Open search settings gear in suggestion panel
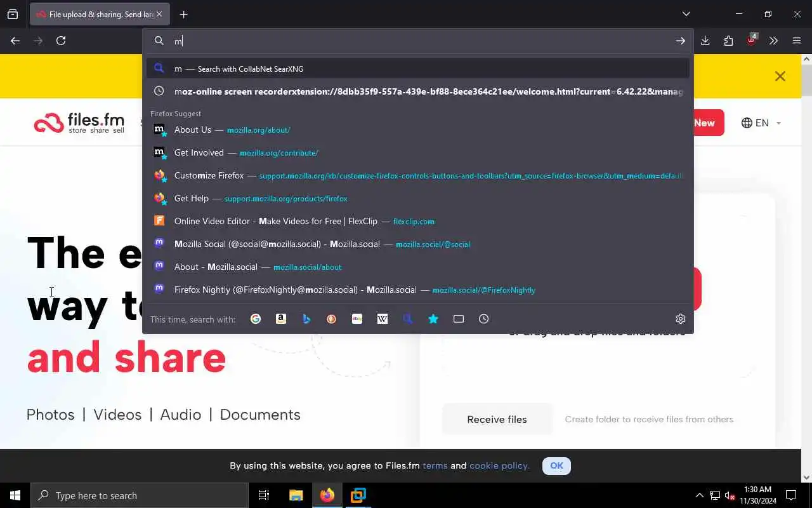 (x=681, y=319)
